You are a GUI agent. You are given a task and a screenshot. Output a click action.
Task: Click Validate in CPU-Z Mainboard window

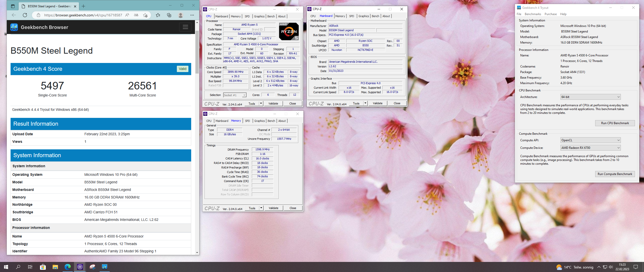378,103
